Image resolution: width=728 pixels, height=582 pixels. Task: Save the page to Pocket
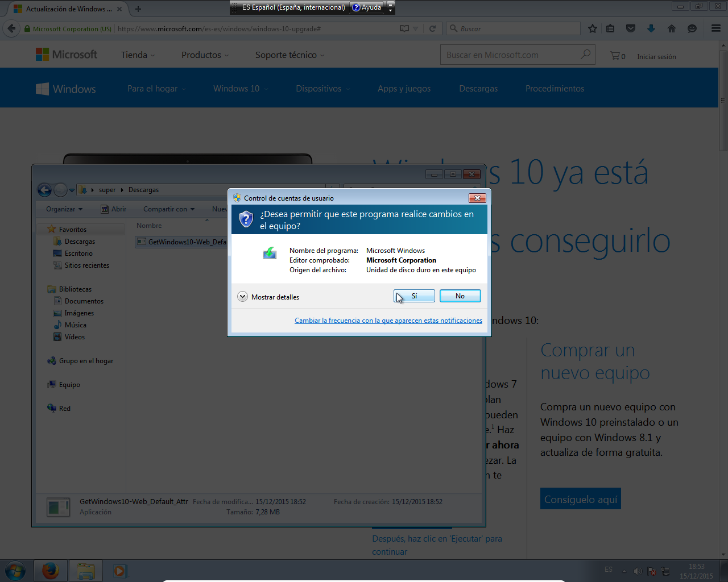pyautogui.click(x=630, y=27)
